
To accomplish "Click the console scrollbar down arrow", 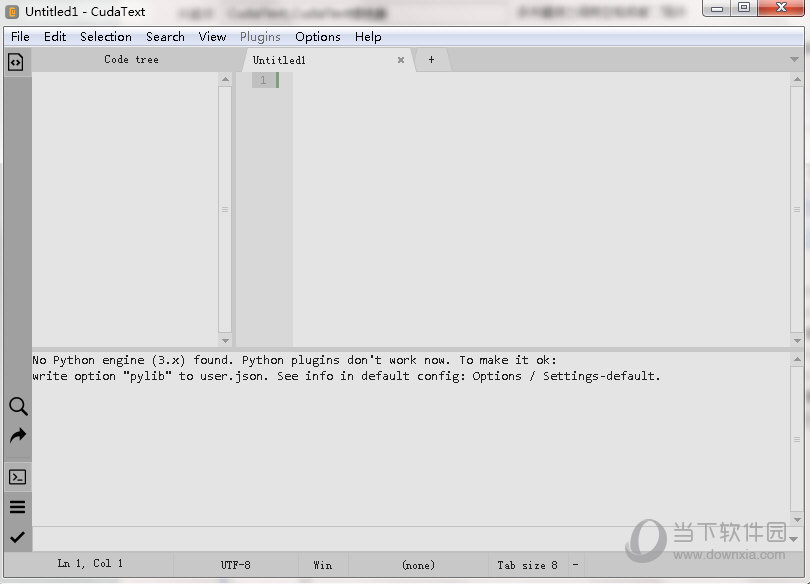I will coord(797,519).
